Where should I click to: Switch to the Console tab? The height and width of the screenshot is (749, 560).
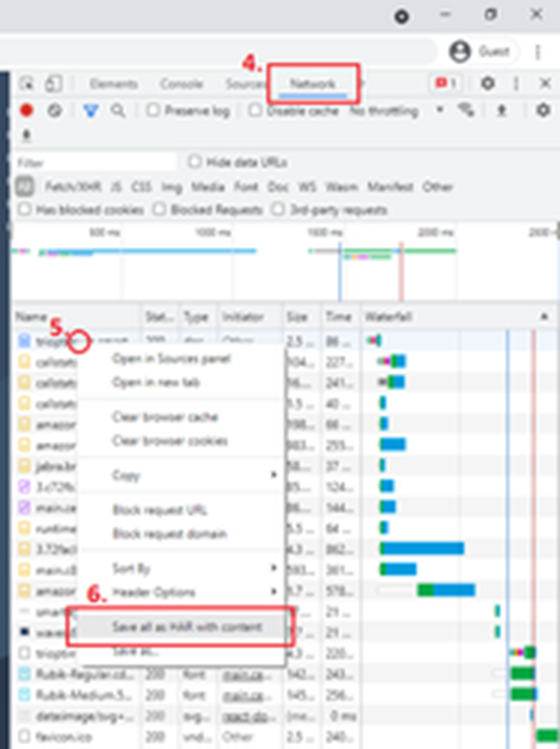(x=182, y=84)
